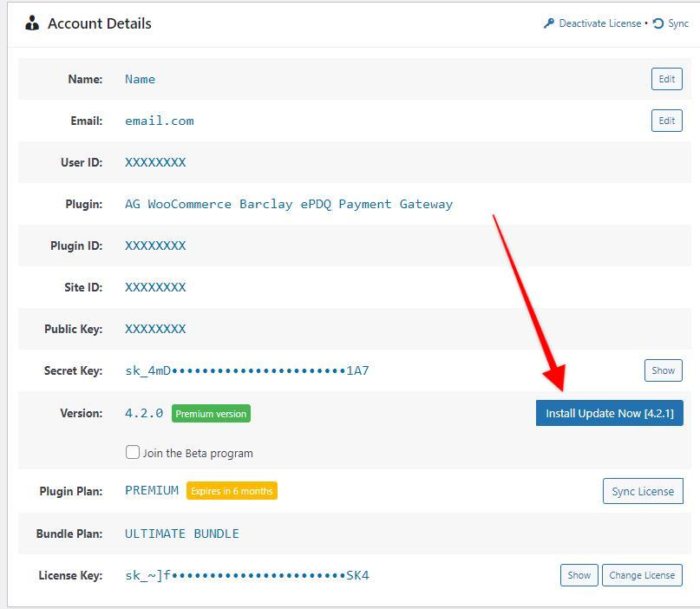Select the email.com value
Screen dimensions: 700x609
pyautogui.click(x=160, y=121)
